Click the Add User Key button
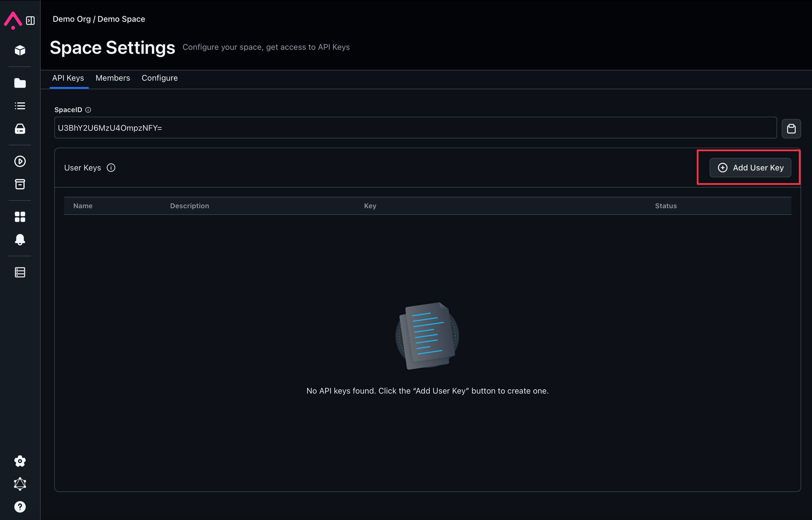812x520 pixels. 750,167
